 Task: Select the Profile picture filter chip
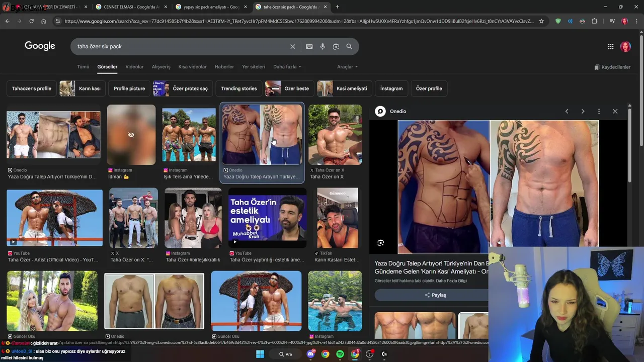coord(129,88)
